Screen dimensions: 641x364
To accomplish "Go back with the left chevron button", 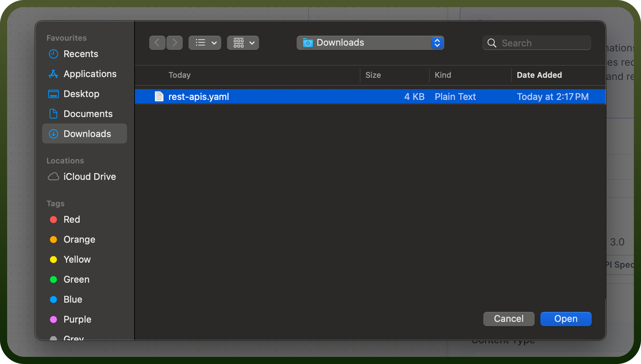I will tap(157, 43).
